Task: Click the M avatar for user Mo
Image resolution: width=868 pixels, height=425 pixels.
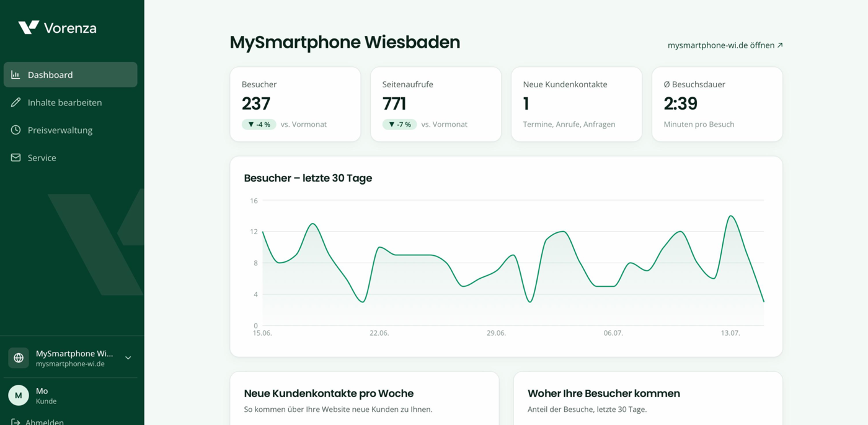Action: [19, 395]
